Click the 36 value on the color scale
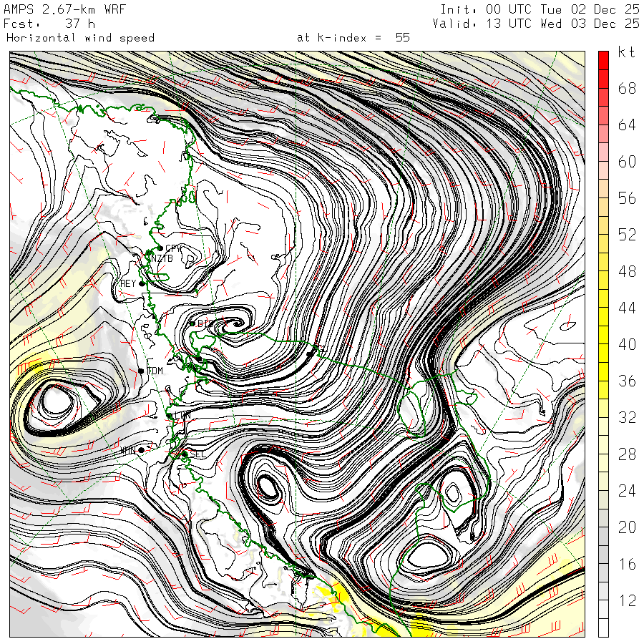Screen dimensions: 644x644 coord(627,381)
